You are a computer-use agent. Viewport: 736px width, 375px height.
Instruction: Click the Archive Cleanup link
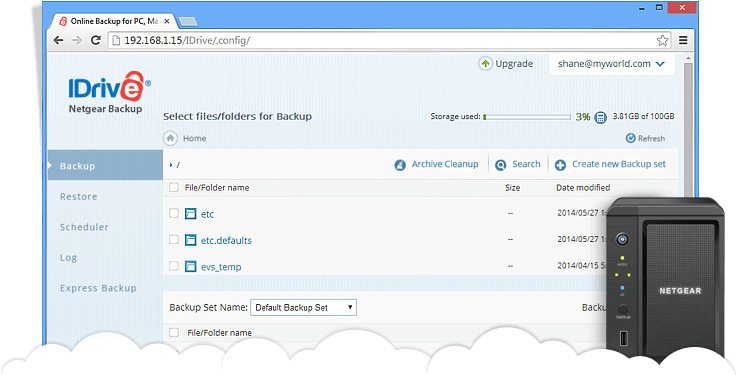(445, 164)
